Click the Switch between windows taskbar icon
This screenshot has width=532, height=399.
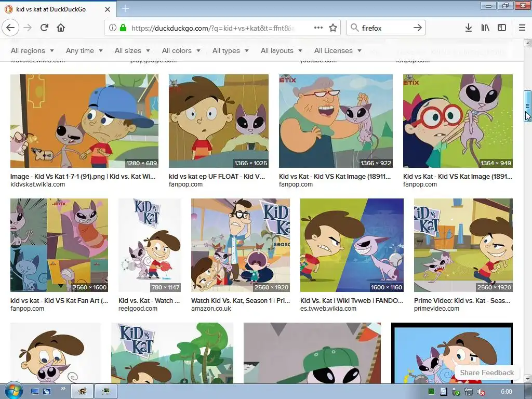click(x=46, y=391)
